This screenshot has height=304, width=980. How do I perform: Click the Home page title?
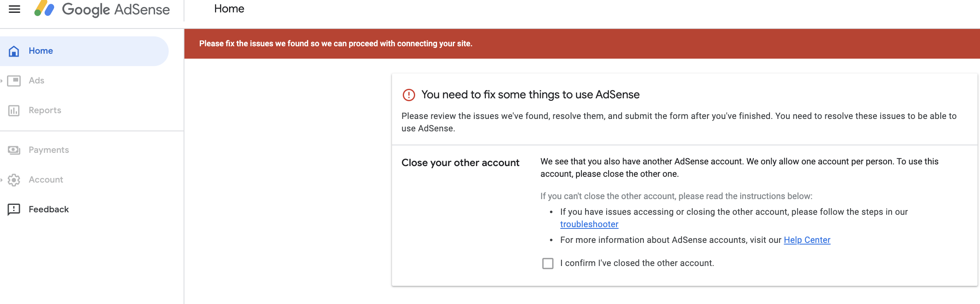[x=229, y=9]
